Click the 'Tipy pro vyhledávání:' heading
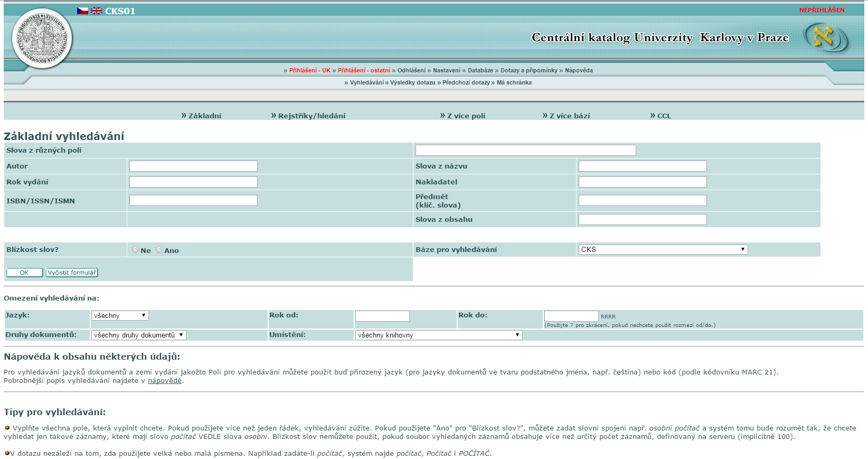 [55, 412]
